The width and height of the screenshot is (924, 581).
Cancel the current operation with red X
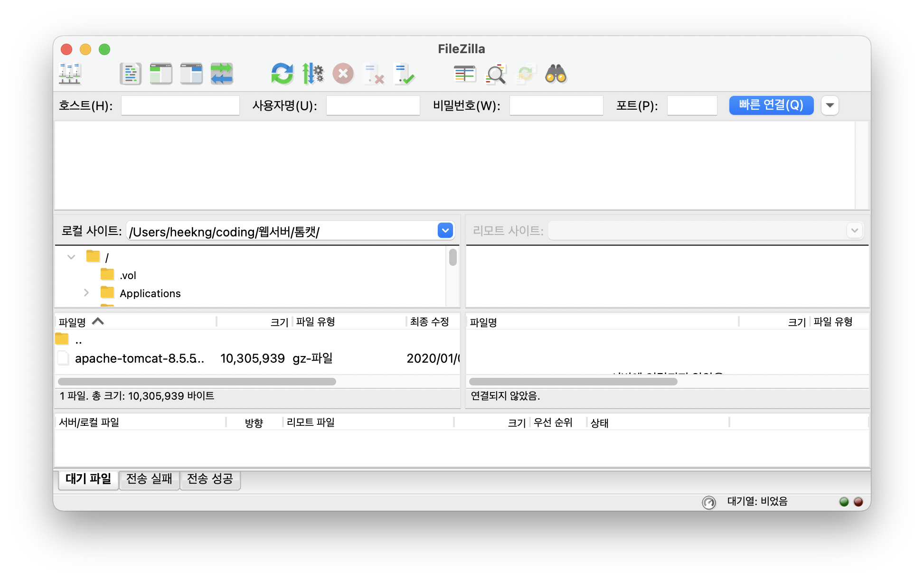click(x=343, y=74)
